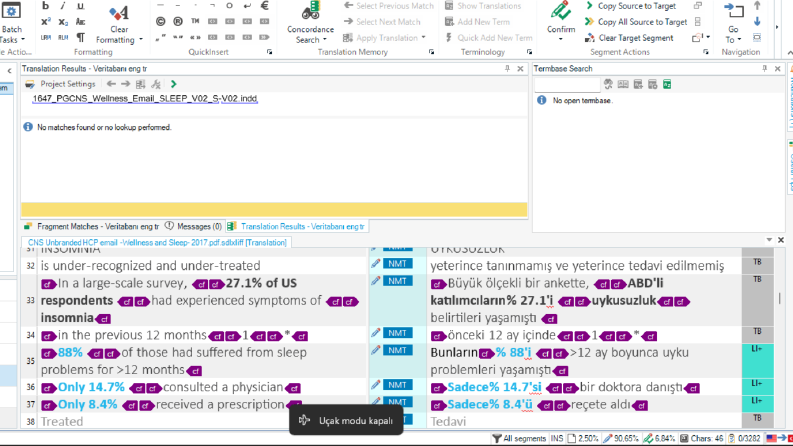793x446 pixels.
Task: Insert left-to-right mark LRM
Action: (46, 37)
